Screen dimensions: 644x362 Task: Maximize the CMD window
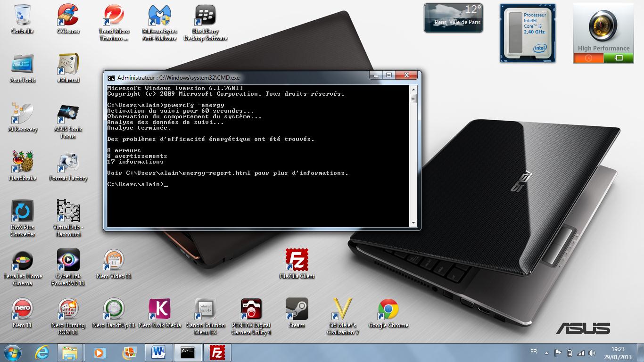point(388,75)
